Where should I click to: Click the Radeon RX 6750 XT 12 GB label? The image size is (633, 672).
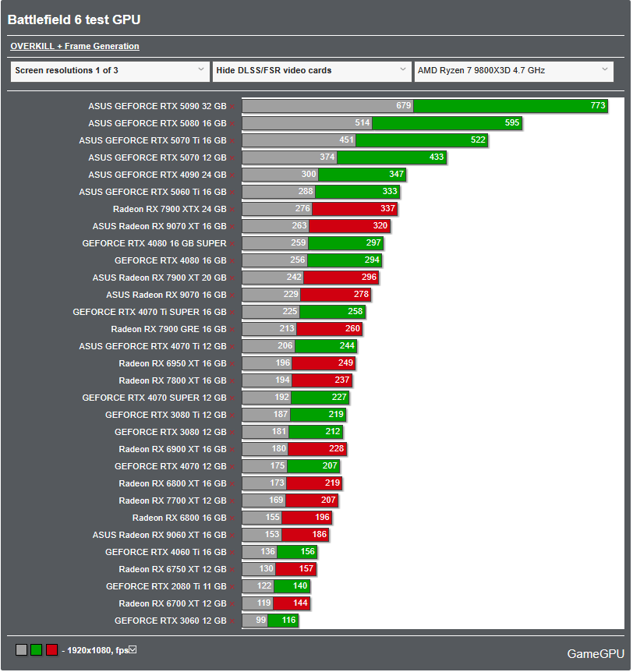click(172, 570)
